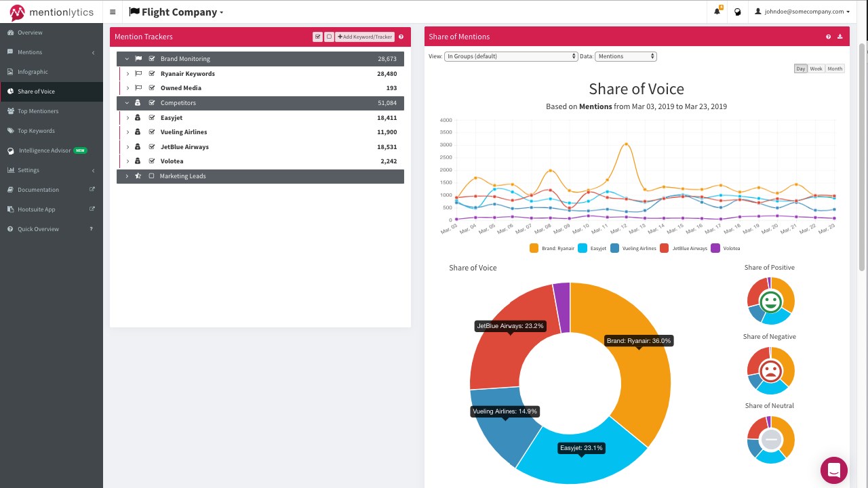Click the Mention Trackers help icon
The height and width of the screenshot is (488, 868).
coord(401,37)
